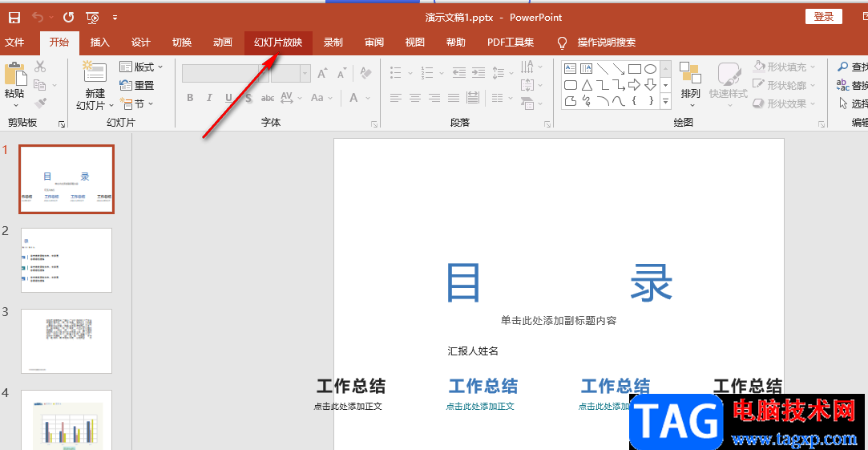Toggle Strikethrough formatting
The height and width of the screenshot is (450, 868).
click(268, 98)
